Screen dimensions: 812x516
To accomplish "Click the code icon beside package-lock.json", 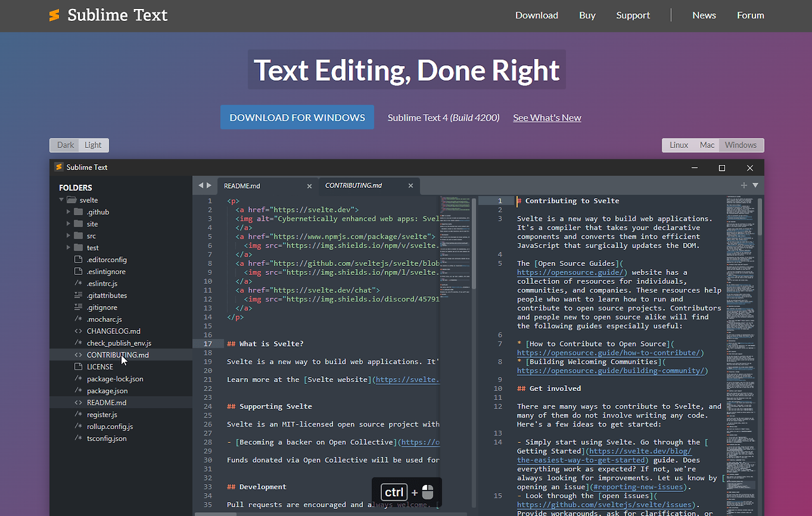I will coord(78,379).
